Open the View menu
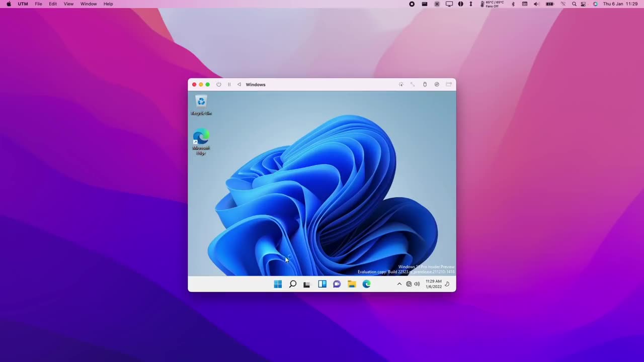 68,4
